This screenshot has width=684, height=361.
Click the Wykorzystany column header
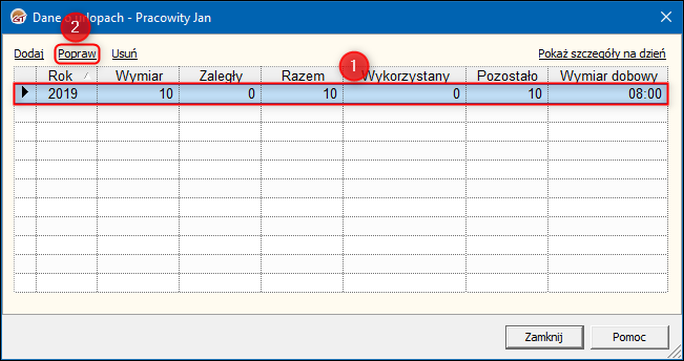point(405,76)
